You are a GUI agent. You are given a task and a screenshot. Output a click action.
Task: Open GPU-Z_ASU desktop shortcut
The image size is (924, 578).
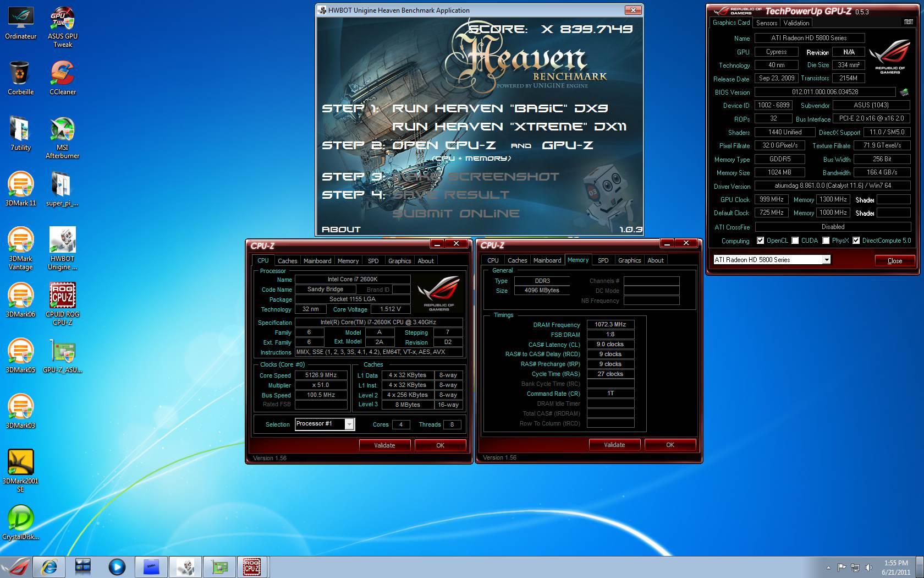[x=63, y=356]
